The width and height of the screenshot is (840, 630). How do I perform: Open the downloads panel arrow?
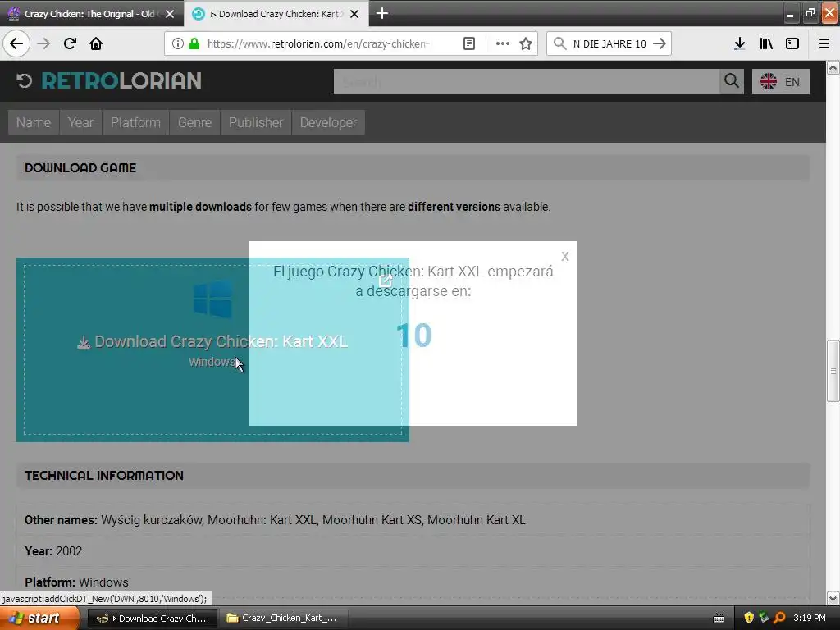739,43
